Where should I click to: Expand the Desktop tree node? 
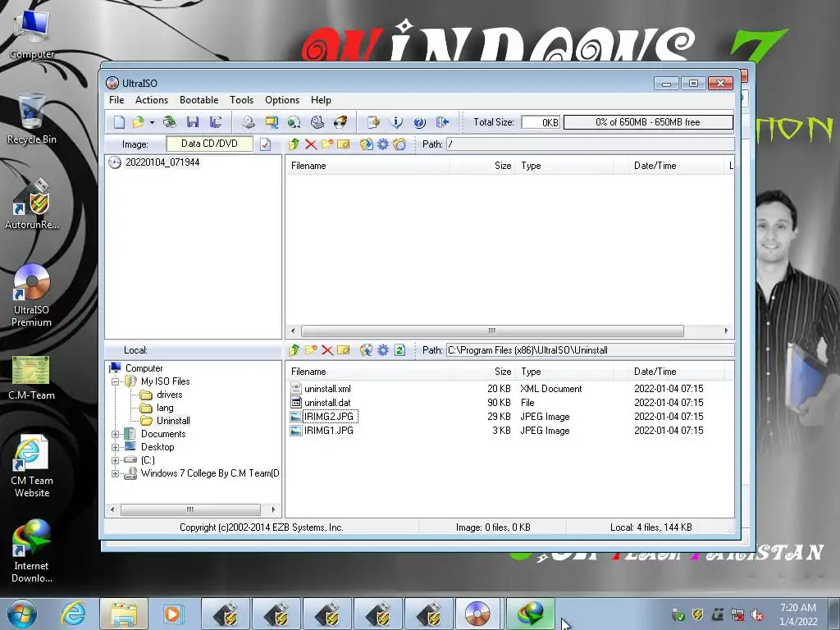pyautogui.click(x=115, y=447)
